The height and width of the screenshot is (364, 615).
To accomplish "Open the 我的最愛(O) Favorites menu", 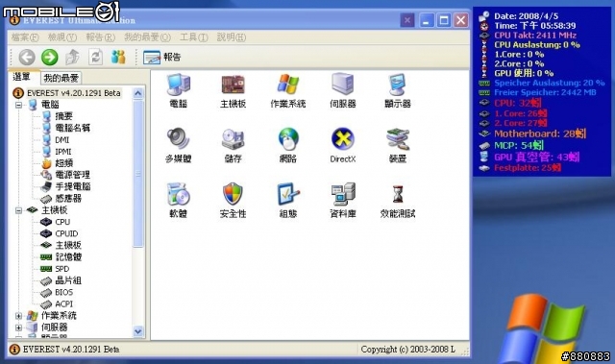I will tap(147, 37).
